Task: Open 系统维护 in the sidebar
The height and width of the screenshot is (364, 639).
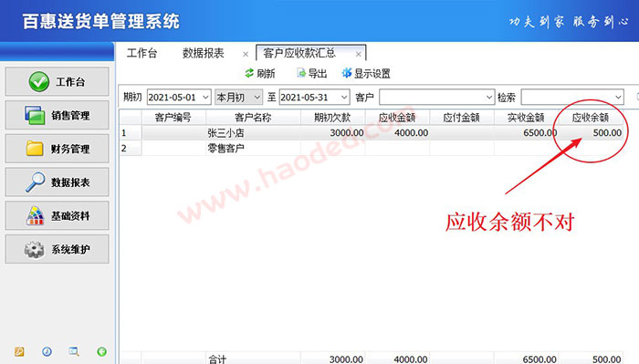Action: (x=57, y=249)
